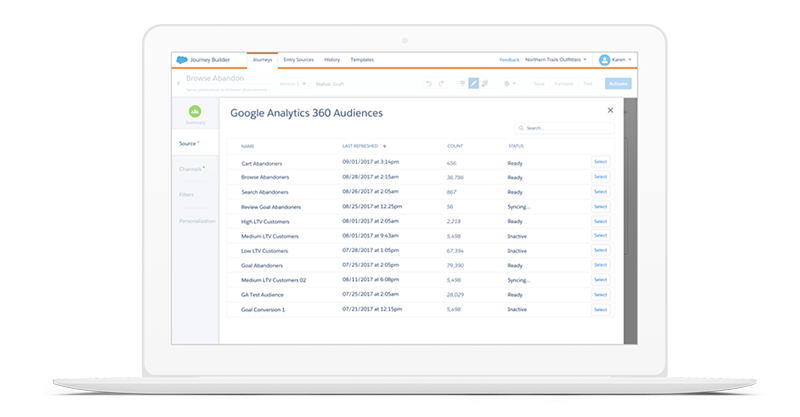Click the Browse Abandon journey title

[215, 78]
